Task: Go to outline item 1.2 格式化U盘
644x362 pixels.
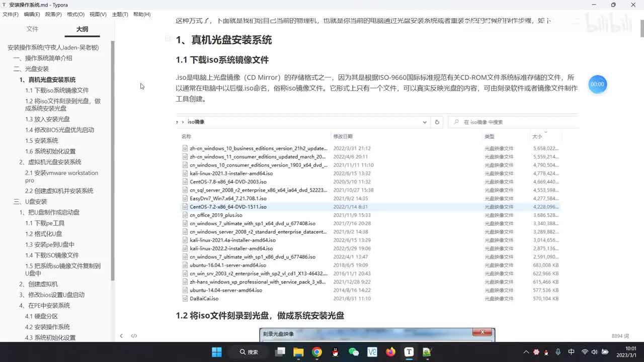Action: tap(44, 234)
